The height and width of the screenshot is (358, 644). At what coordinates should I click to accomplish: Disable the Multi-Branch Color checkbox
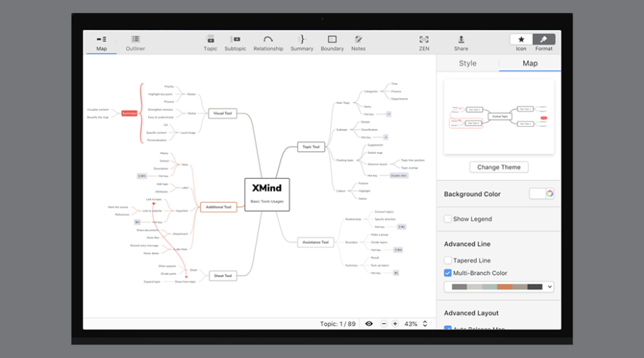point(448,273)
